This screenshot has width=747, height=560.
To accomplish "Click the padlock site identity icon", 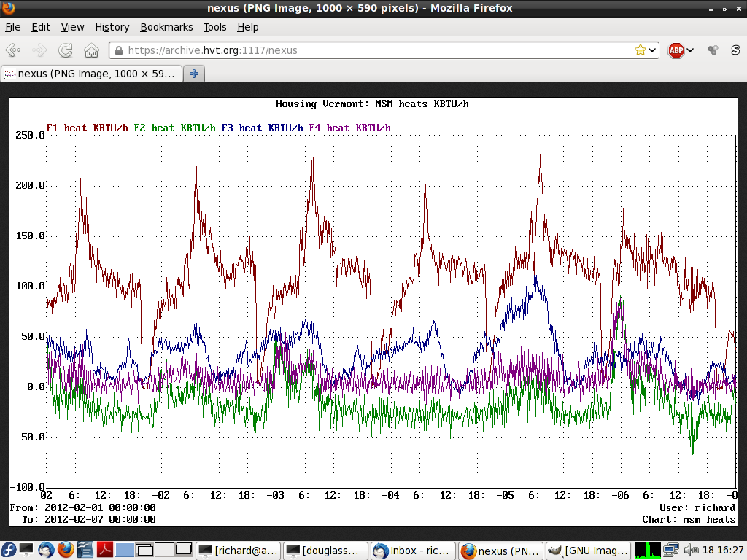I will pyautogui.click(x=119, y=50).
